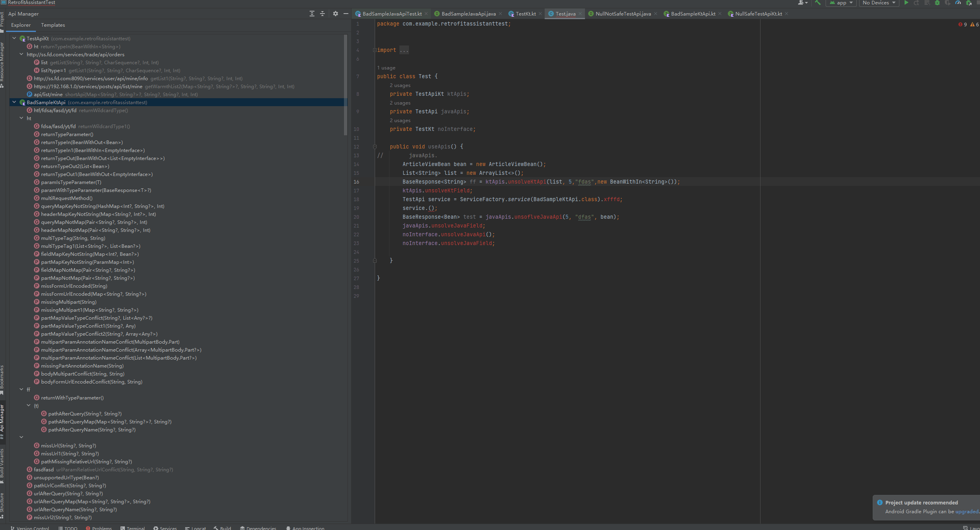Open the Version Control tool window
The width and height of the screenshot is (980, 530).
point(30,528)
